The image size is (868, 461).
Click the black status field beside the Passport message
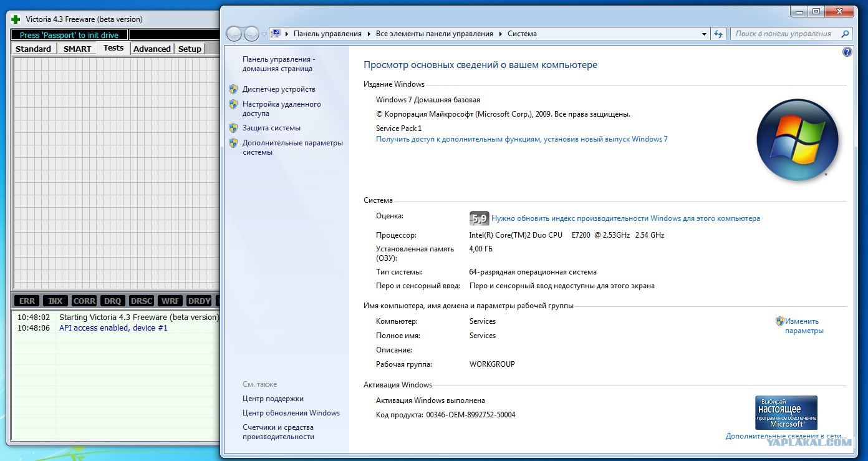coord(175,35)
